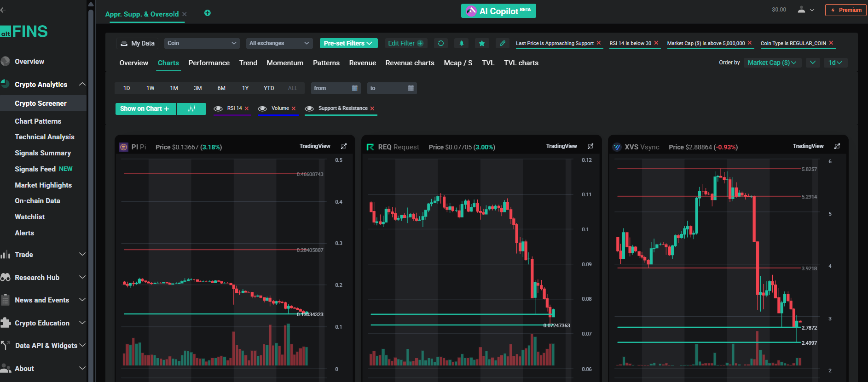Launch AI Copilot beta
The width and height of the screenshot is (868, 382).
[498, 11]
